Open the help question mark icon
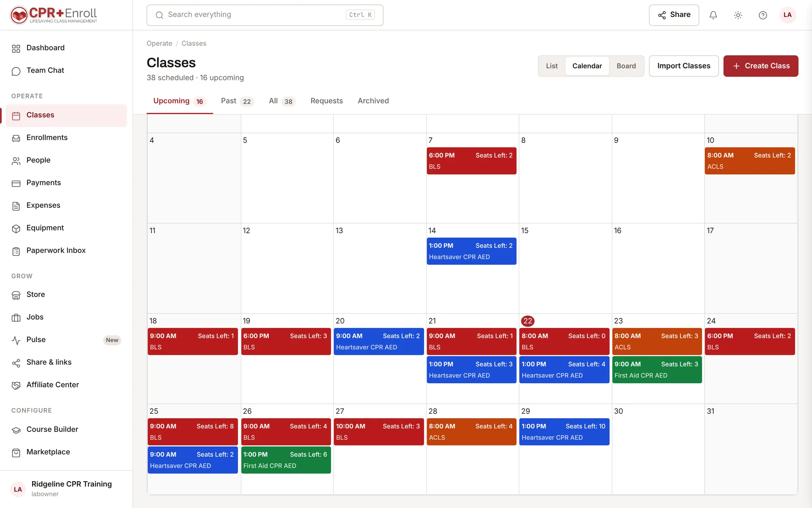The image size is (812, 508). (x=762, y=15)
